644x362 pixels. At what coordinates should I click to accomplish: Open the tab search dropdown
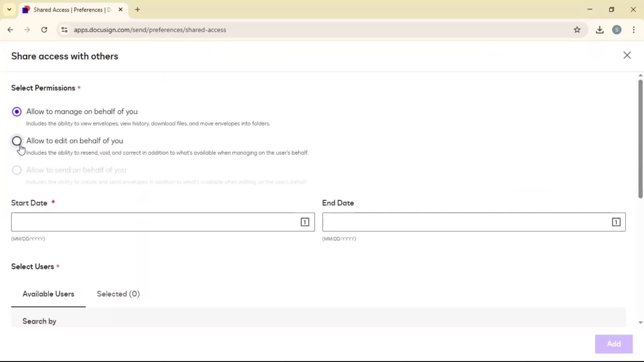point(9,9)
